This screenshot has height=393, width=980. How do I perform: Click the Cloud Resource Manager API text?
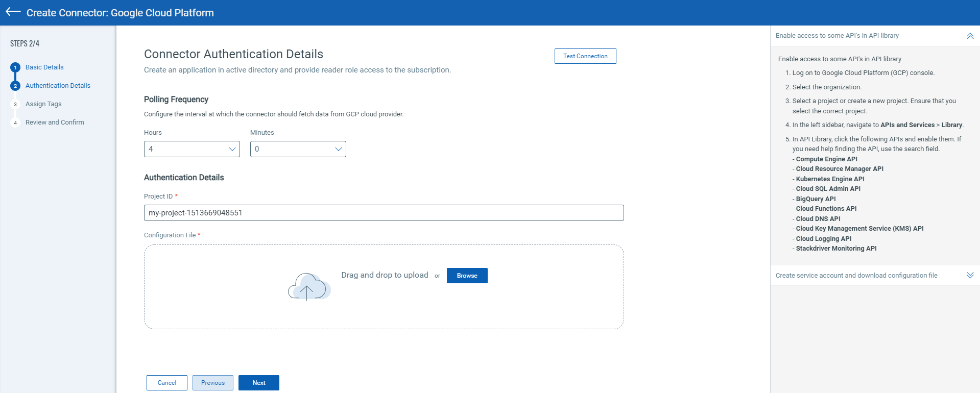click(x=840, y=169)
